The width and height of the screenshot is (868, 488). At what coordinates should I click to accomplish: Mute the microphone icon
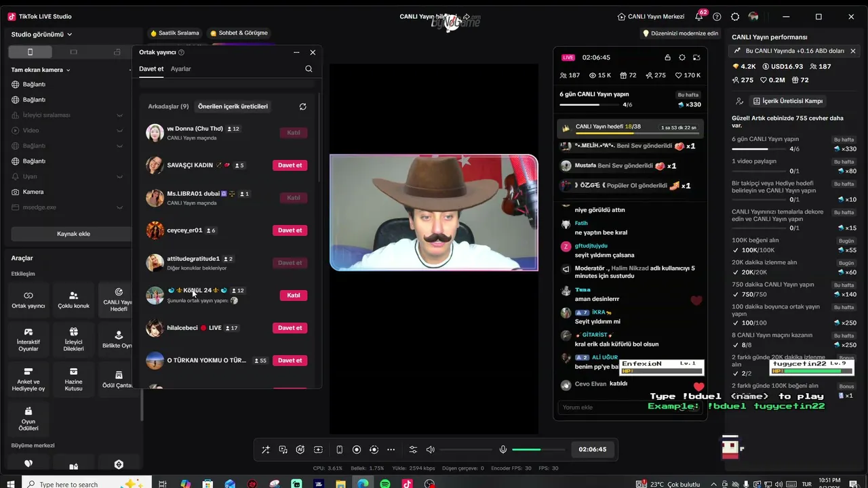(503, 449)
